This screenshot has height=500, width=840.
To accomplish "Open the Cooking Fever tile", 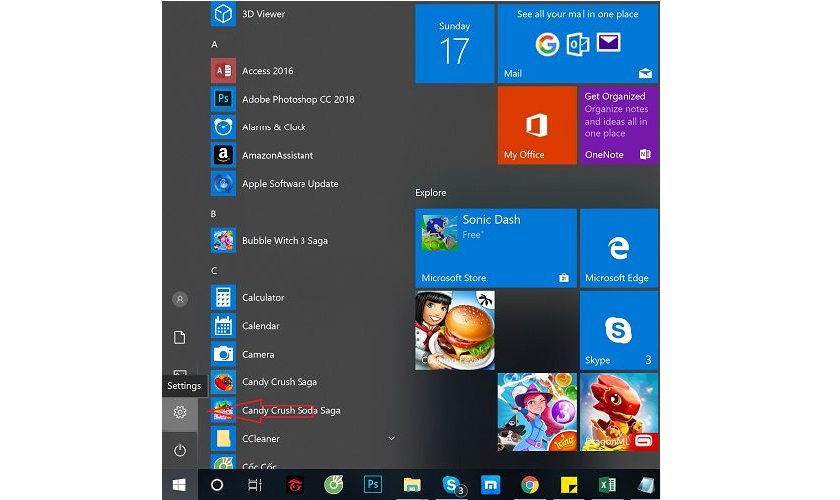I will 455,330.
